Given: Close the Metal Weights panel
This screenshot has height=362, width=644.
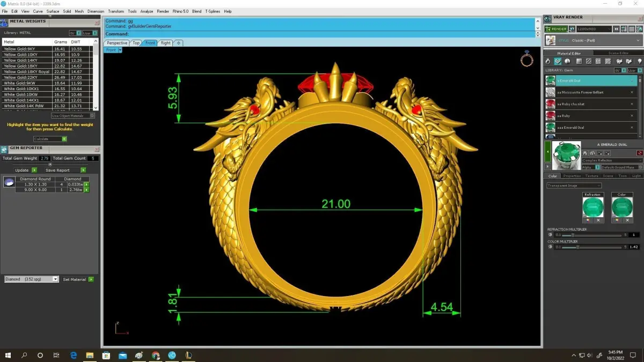Looking at the screenshot, I should 97,23.
